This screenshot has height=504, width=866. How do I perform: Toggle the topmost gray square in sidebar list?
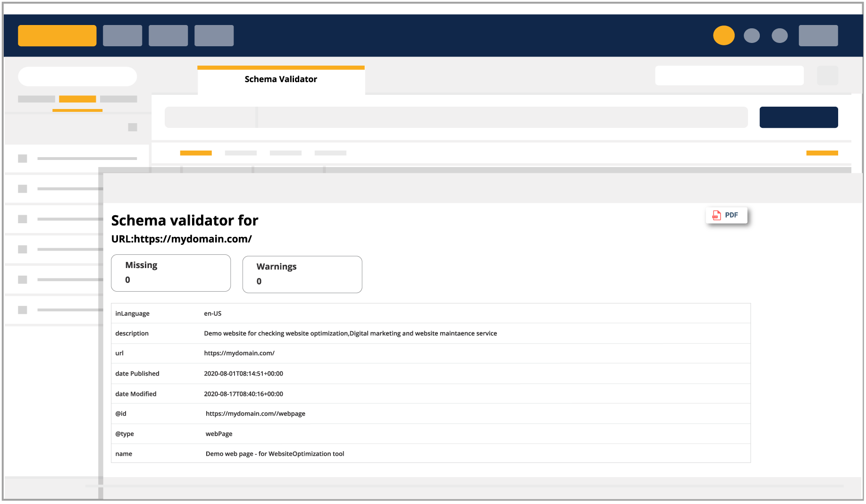tap(22, 159)
